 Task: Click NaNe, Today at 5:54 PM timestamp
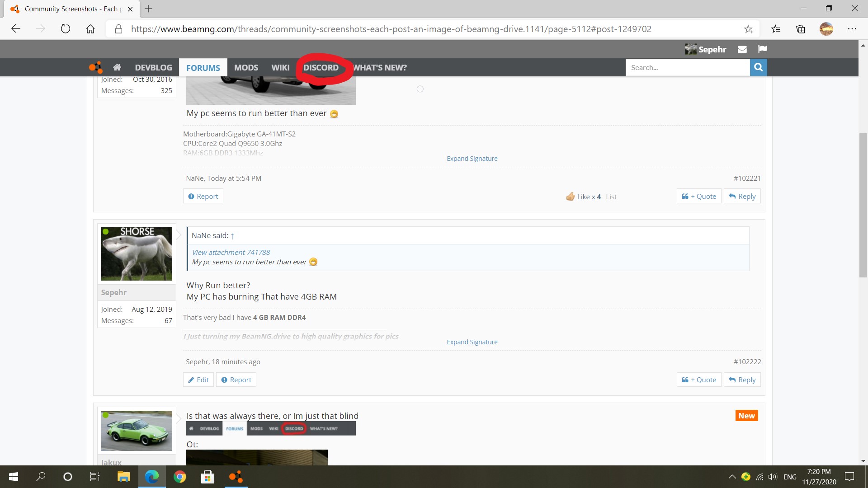pyautogui.click(x=224, y=178)
